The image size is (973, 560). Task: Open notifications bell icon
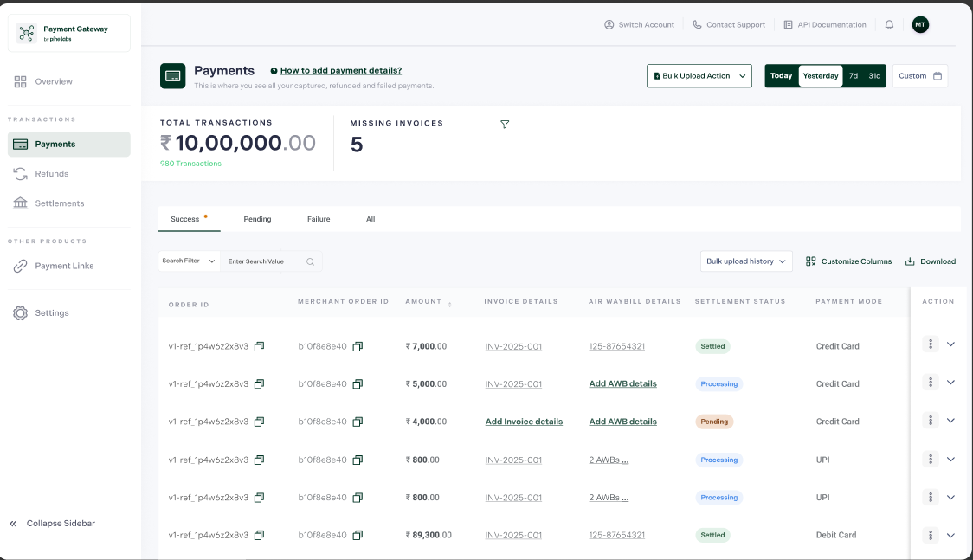click(889, 25)
